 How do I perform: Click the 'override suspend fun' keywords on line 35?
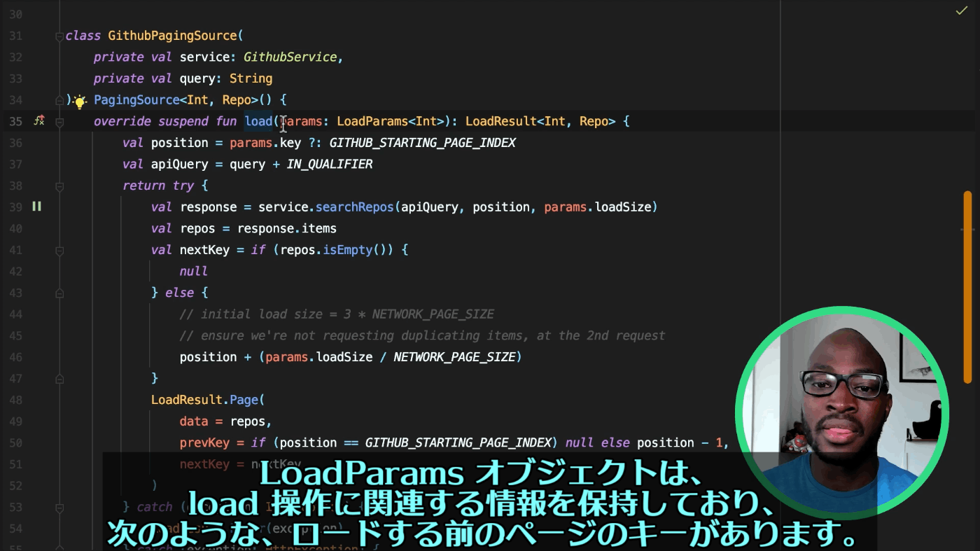tap(165, 121)
